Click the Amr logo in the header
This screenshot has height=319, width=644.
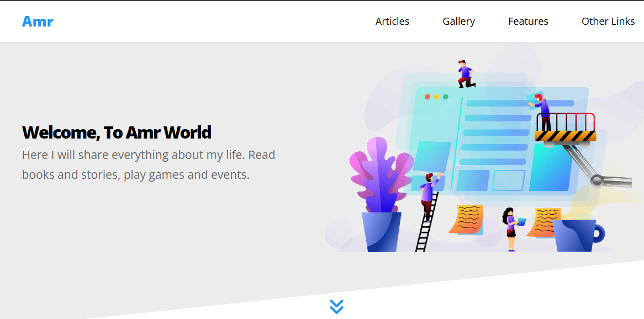coord(38,22)
